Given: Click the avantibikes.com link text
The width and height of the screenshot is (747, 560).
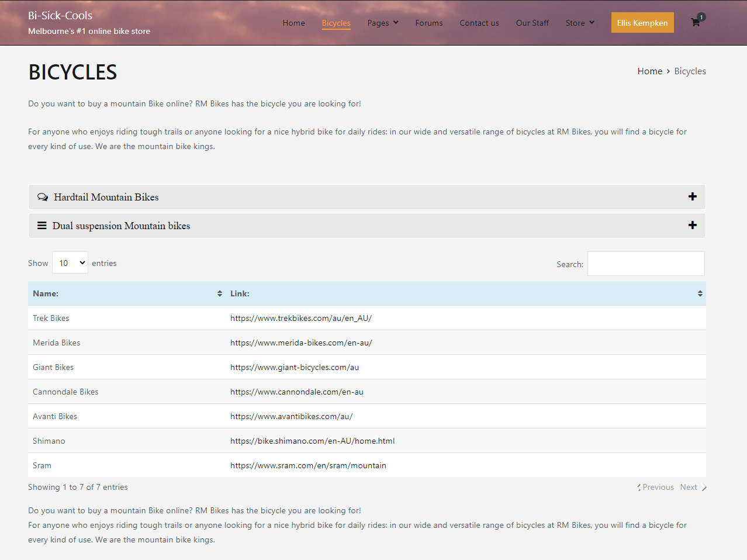Looking at the screenshot, I should coord(292,416).
